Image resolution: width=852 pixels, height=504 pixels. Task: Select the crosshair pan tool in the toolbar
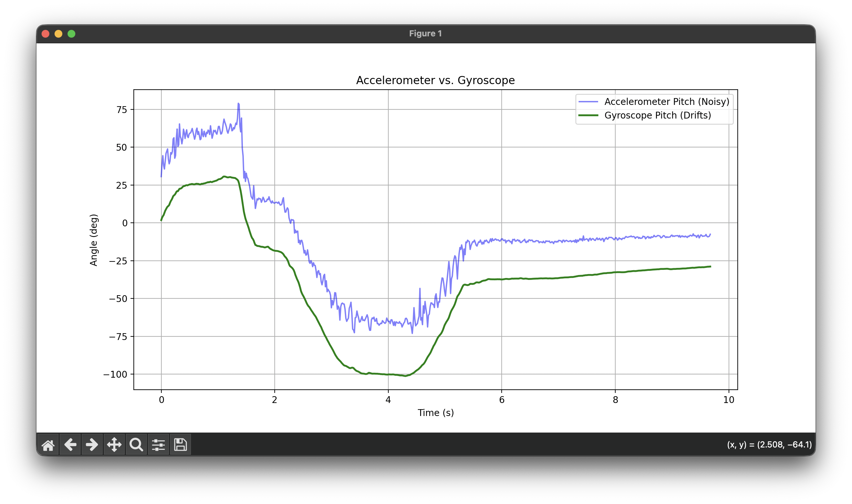pos(114,444)
